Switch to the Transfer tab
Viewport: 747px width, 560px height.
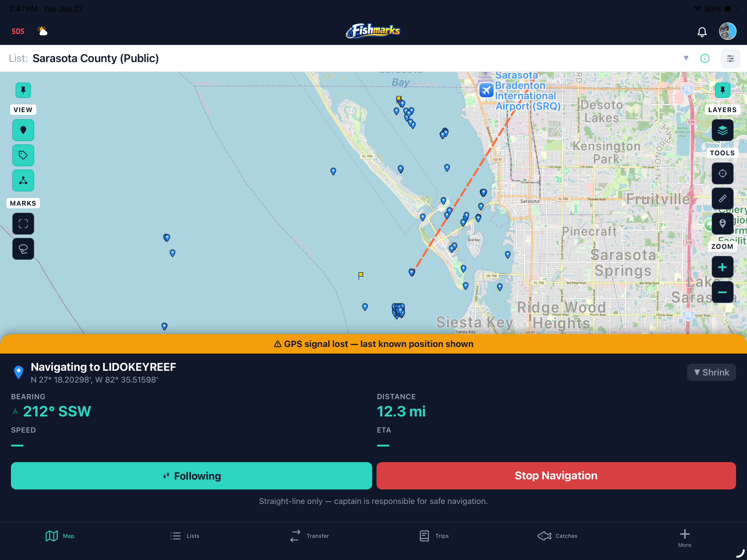pyautogui.click(x=309, y=536)
